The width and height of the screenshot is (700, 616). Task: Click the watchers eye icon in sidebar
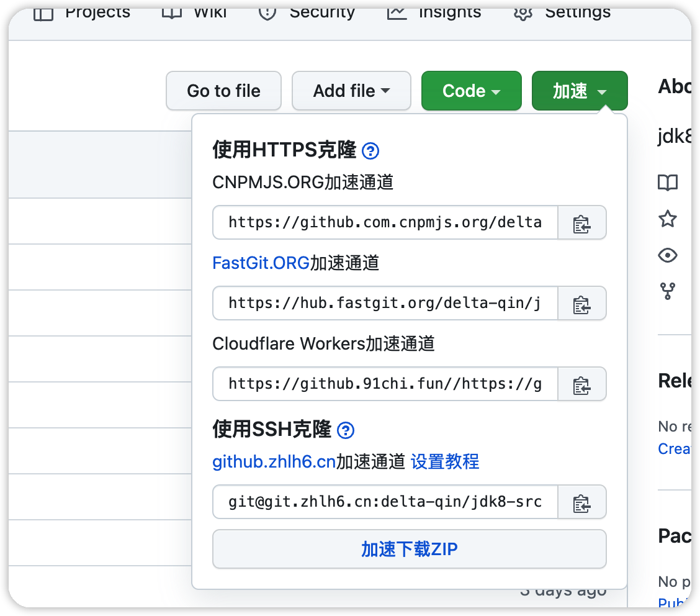pos(668,255)
